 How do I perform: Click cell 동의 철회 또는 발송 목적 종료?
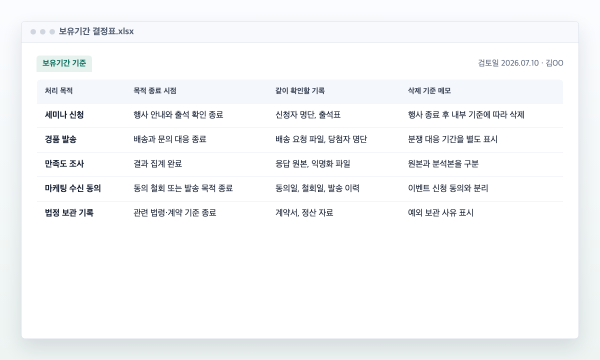tap(183, 188)
